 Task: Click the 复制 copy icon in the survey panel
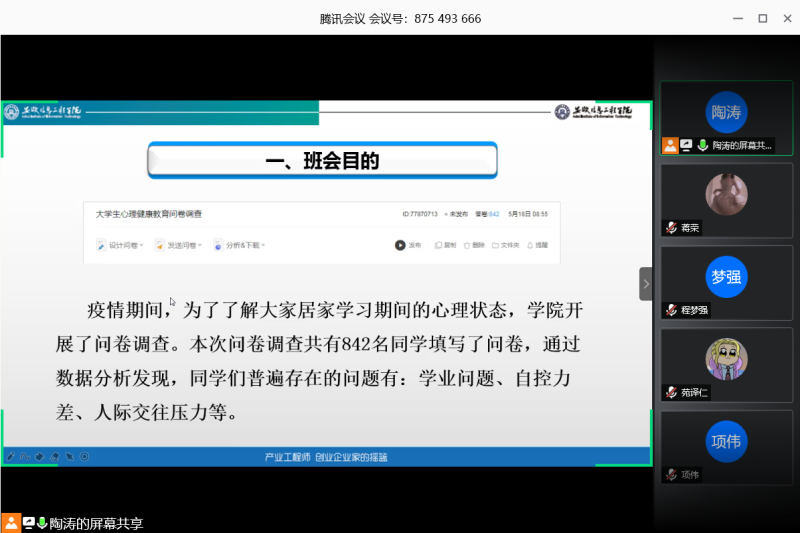coord(438,245)
